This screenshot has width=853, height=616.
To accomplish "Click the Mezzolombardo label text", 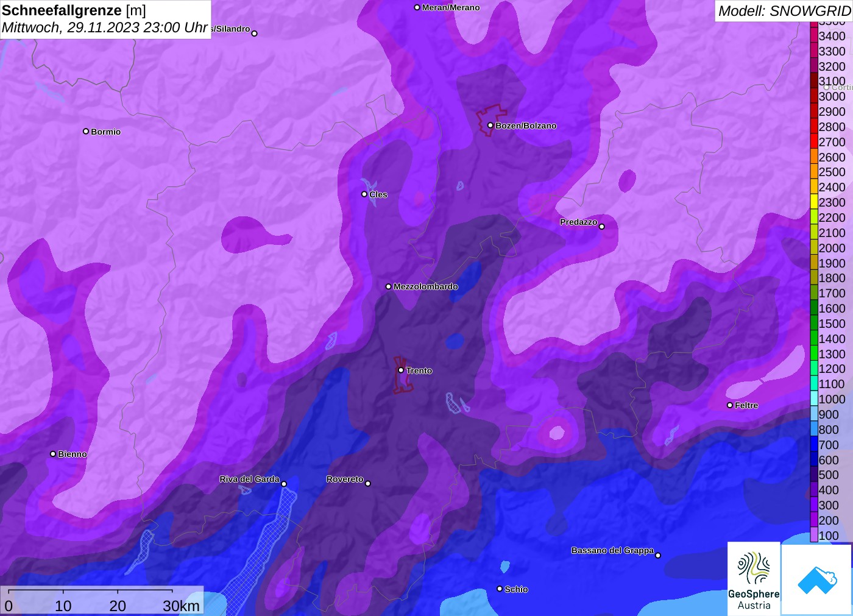I will [x=426, y=286].
